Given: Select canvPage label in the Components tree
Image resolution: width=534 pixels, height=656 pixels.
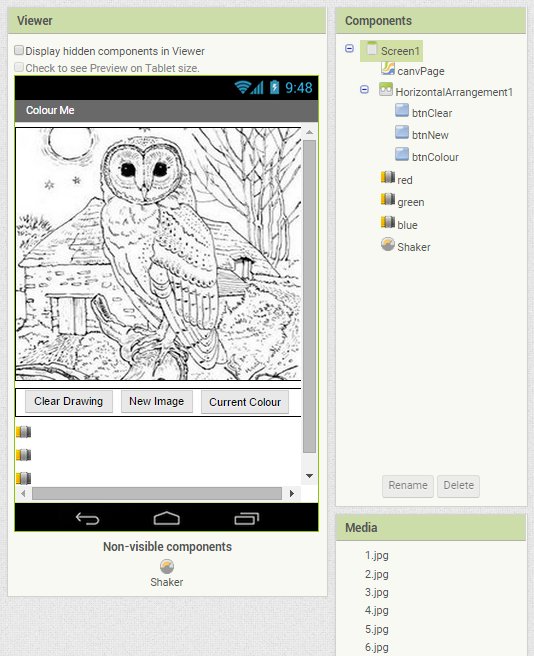Looking at the screenshot, I should pos(421,72).
